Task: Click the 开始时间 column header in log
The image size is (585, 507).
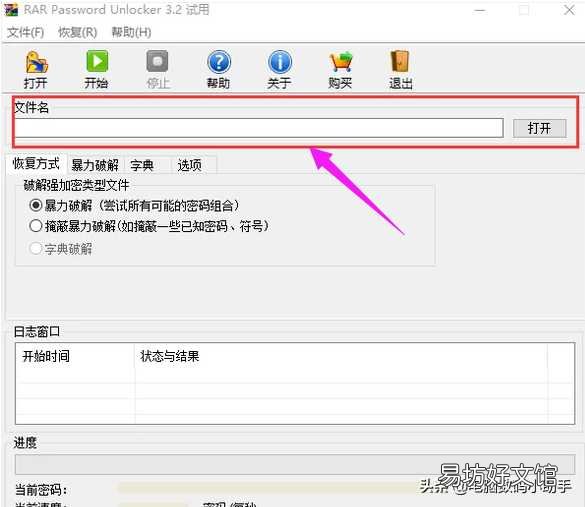Action: pyautogui.click(x=75, y=356)
